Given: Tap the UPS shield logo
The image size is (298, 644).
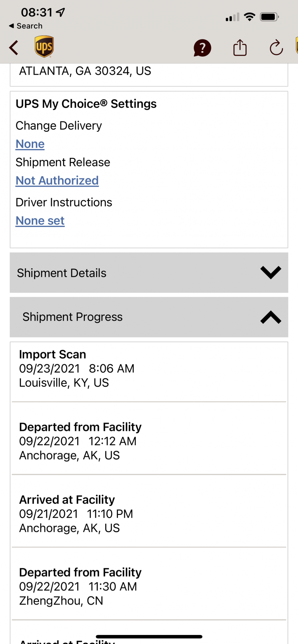Looking at the screenshot, I should click(44, 47).
